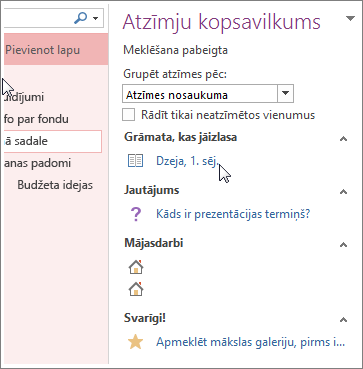Open Kāds ir prezentācijas termiņš? note
The height and width of the screenshot is (369, 363).
(x=233, y=214)
